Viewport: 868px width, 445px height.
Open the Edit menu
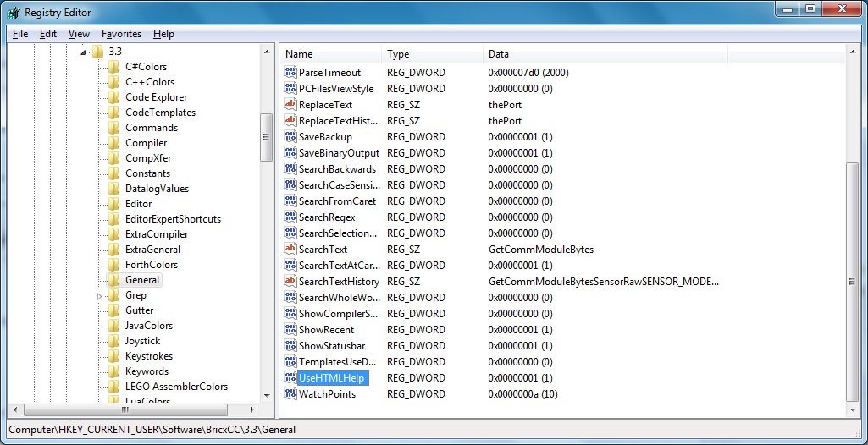[48, 34]
